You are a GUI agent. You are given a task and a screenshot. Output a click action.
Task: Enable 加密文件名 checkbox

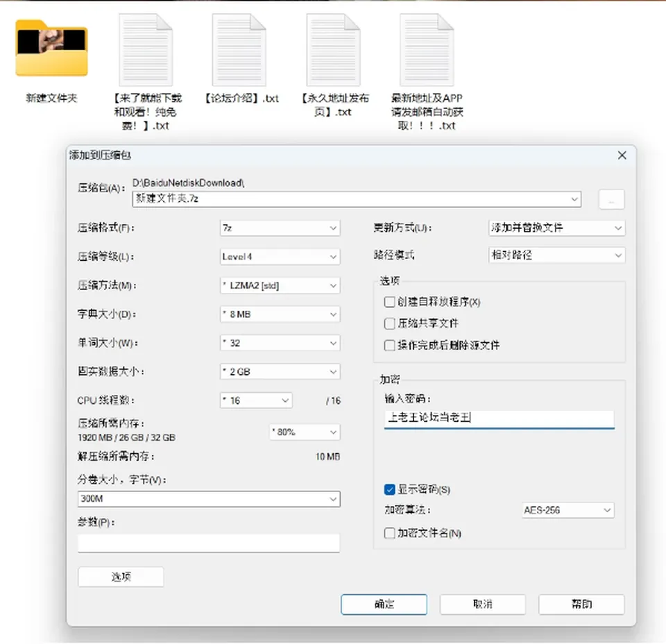(389, 533)
